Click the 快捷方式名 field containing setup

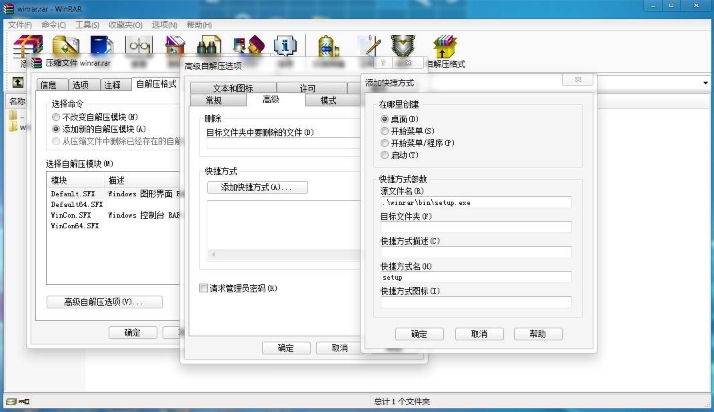tap(476, 277)
